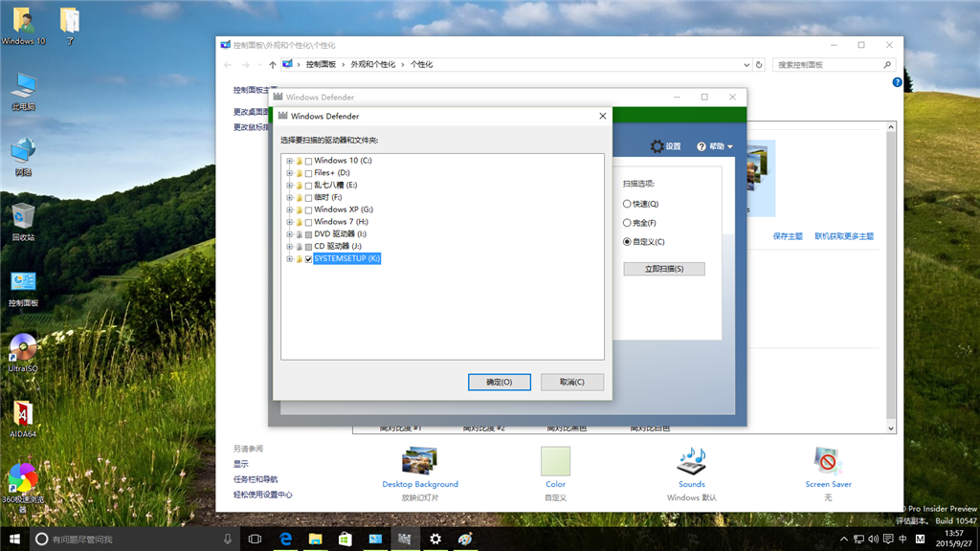Select the SYSTEMSETUP (K:) tree row label
The width and height of the screenshot is (980, 551).
click(346, 258)
